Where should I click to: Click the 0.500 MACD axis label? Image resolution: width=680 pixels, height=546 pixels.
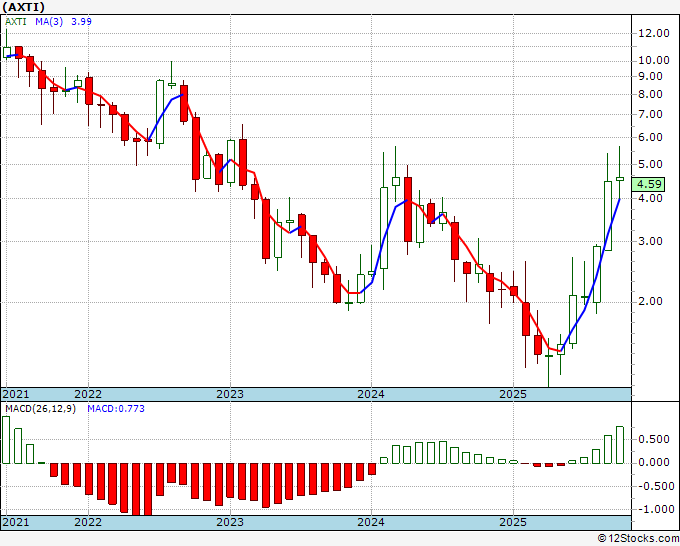[654, 439]
